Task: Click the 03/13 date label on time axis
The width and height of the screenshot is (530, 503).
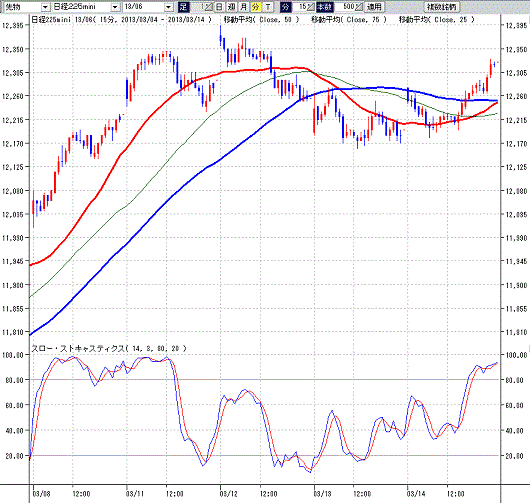Action: tap(323, 494)
